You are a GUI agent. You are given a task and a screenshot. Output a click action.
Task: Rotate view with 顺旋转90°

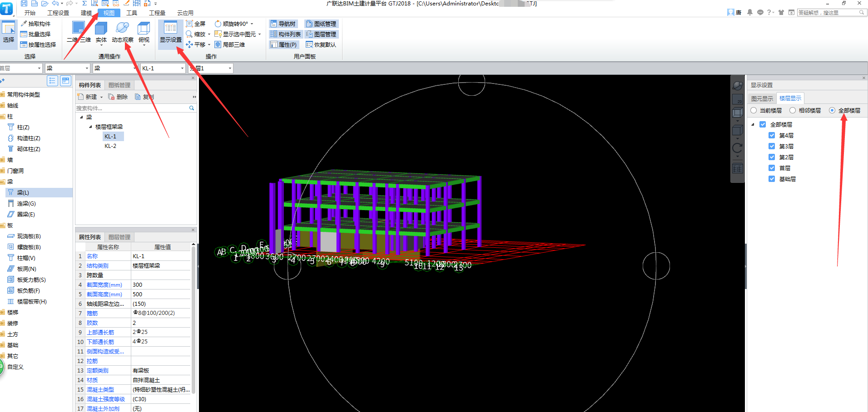coord(232,24)
